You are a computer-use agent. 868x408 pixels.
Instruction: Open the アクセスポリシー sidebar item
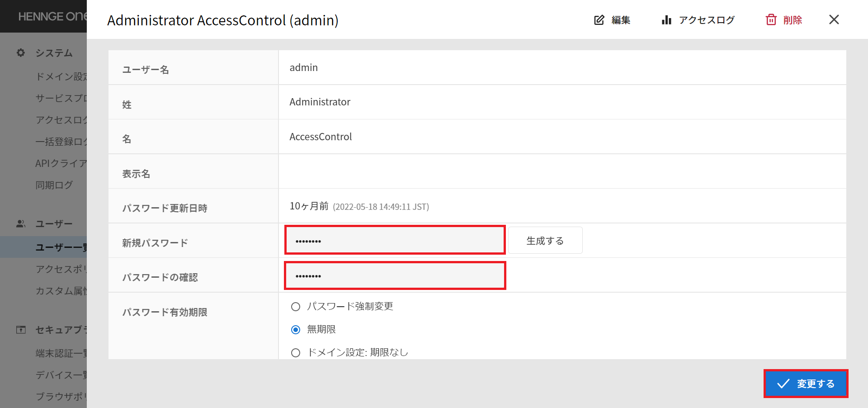coord(61,269)
